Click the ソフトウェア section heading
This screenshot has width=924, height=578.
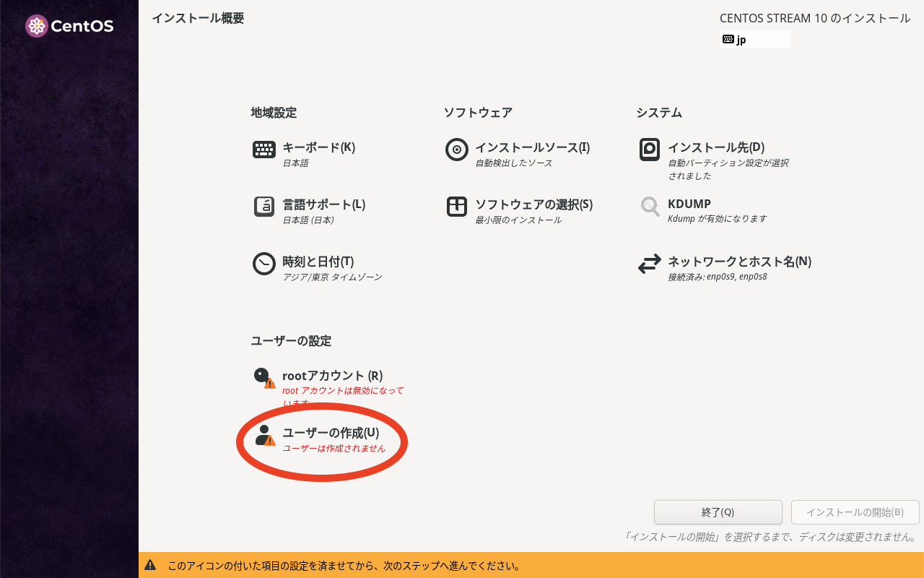pyautogui.click(x=478, y=113)
